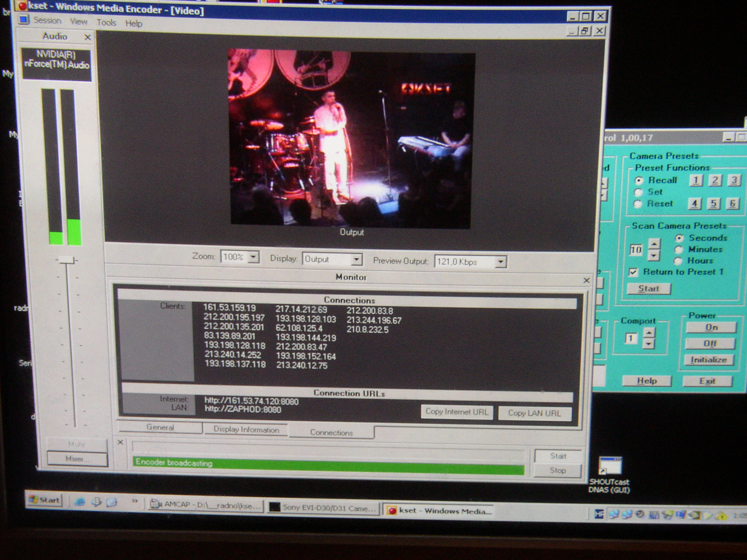Uncheck Return to Preset 1 checkbox
The image size is (747, 560).
633,272
